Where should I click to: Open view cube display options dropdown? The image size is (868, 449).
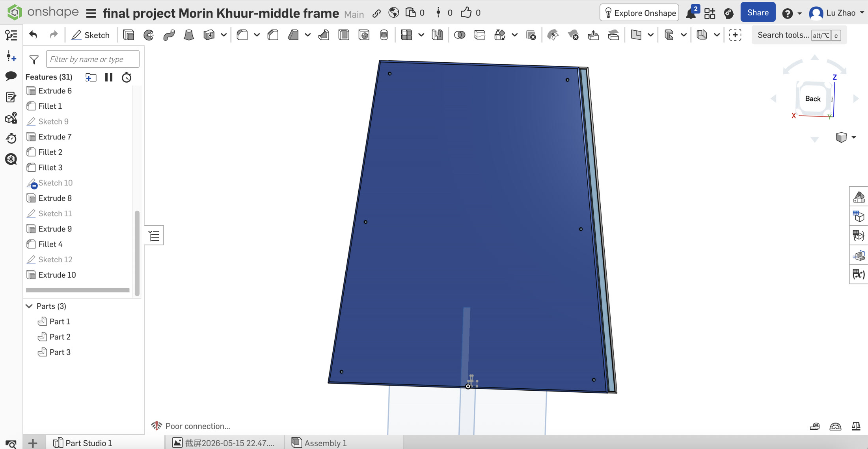pyautogui.click(x=854, y=137)
